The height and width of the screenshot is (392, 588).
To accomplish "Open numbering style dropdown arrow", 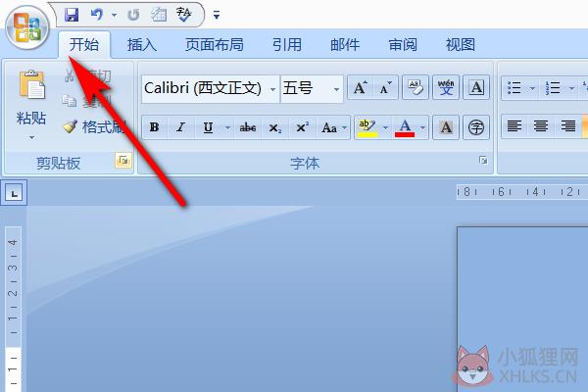I will pos(571,89).
